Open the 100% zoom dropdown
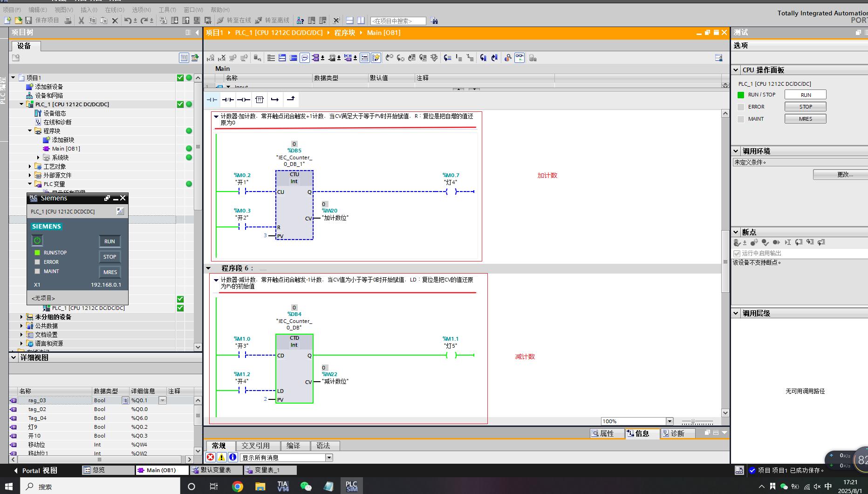This screenshot has width=868, height=494. (x=670, y=421)
